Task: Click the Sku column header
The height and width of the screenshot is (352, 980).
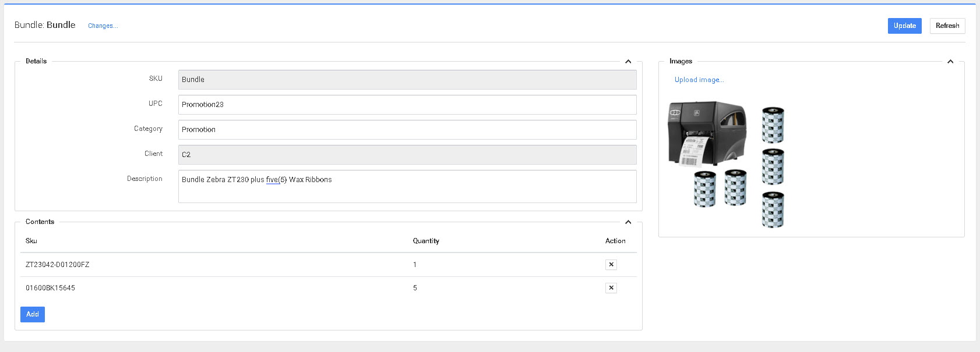Action: coord(31,241)
